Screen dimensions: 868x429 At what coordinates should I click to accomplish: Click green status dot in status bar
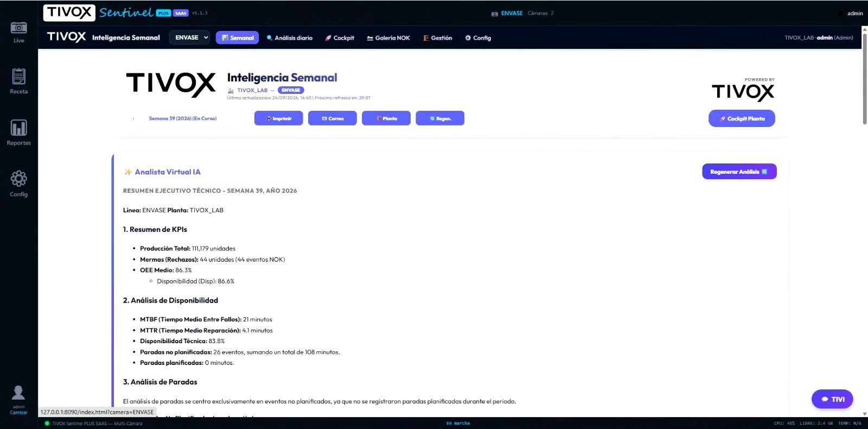pyautogui.click(x=47, y=424)
